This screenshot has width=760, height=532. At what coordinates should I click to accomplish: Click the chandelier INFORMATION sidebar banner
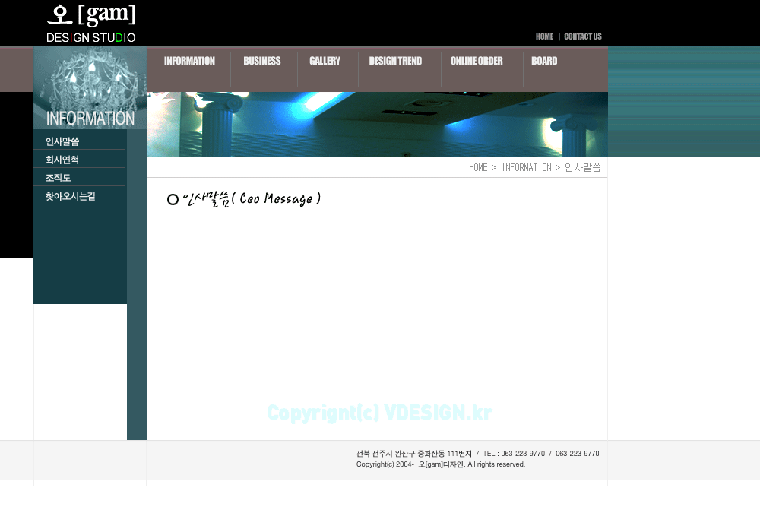coord(90,87)
